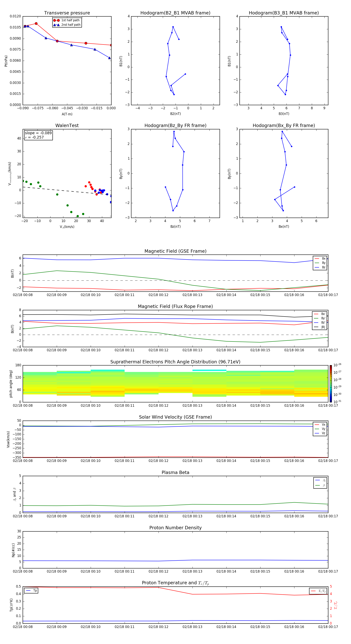Click 'Hodogram(B2_B1 MVAB frame)' title
Viewport: 351px width, 644px height.
pyautogui.click(x=175, y=13)
